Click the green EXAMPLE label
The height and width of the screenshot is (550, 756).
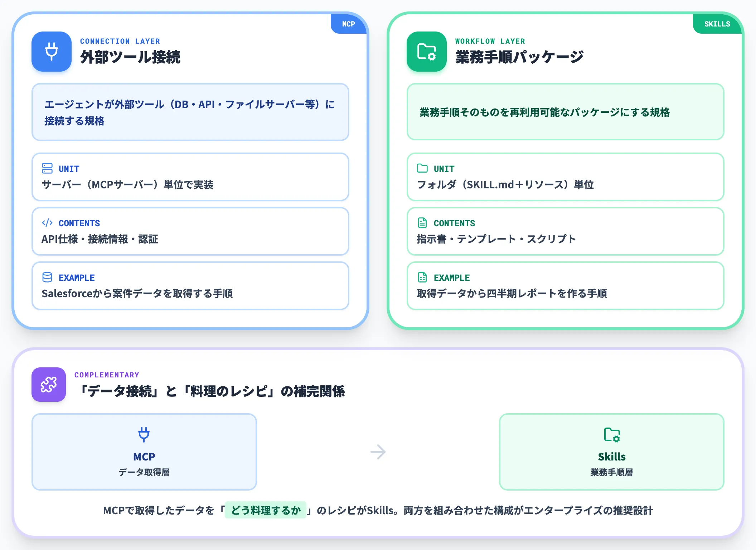(452, 278)
